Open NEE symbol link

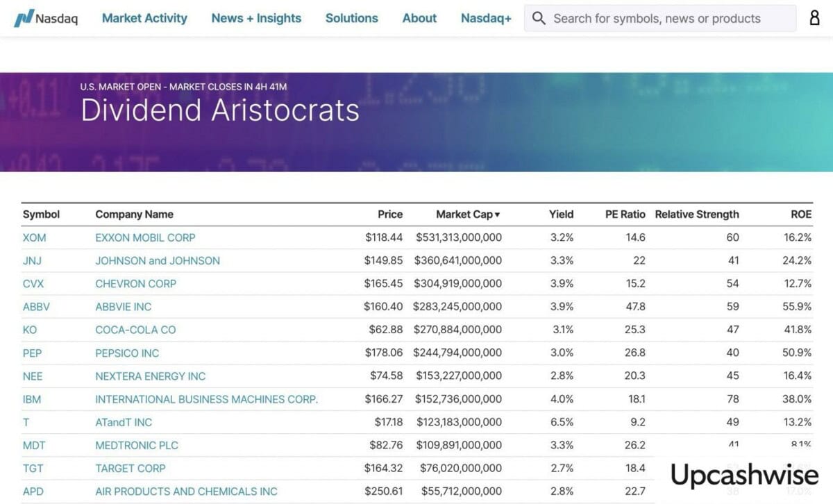33,376
